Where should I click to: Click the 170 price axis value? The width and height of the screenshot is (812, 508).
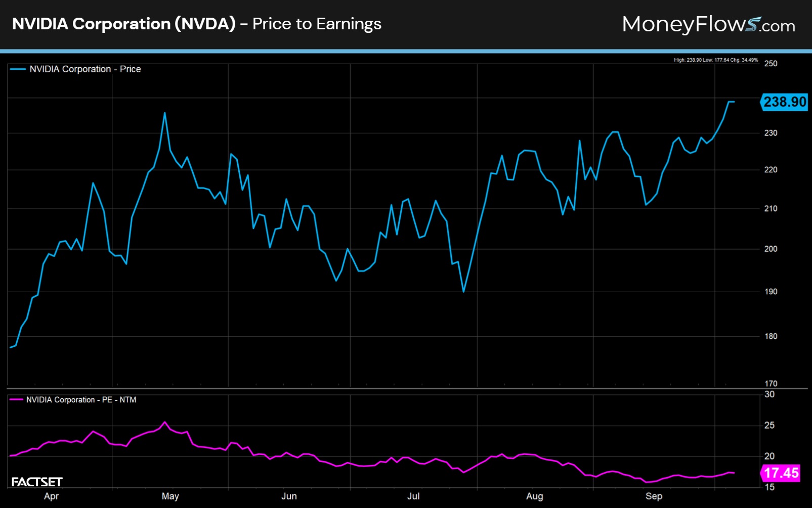[771, 384]
